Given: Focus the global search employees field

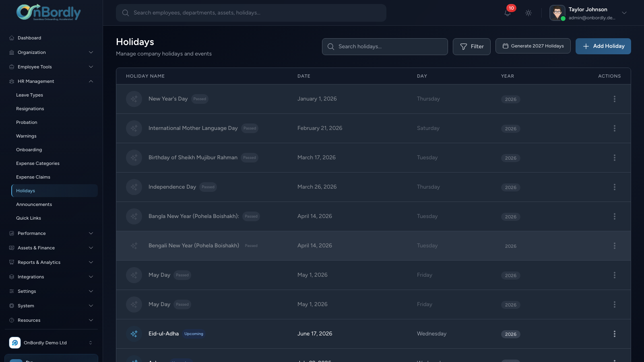Looking at the screenshot, I should click(x=251, y=13).
